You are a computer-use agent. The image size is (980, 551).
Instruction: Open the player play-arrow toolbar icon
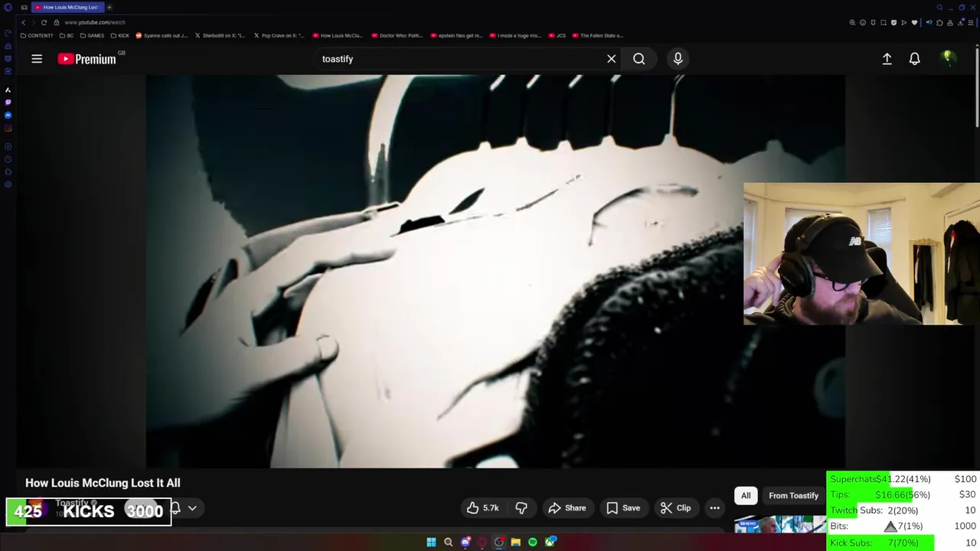point(903,22)
